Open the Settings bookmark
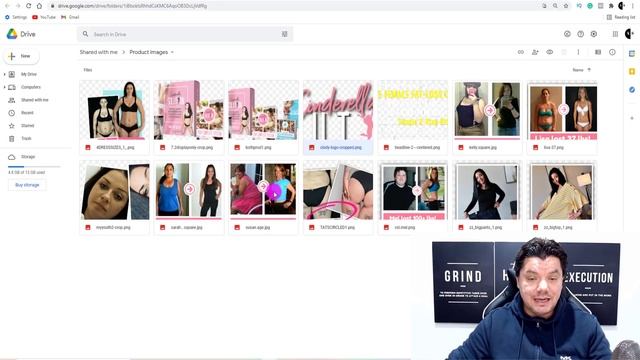This screenshot has height=360, width=640. [x=16, y=17]
